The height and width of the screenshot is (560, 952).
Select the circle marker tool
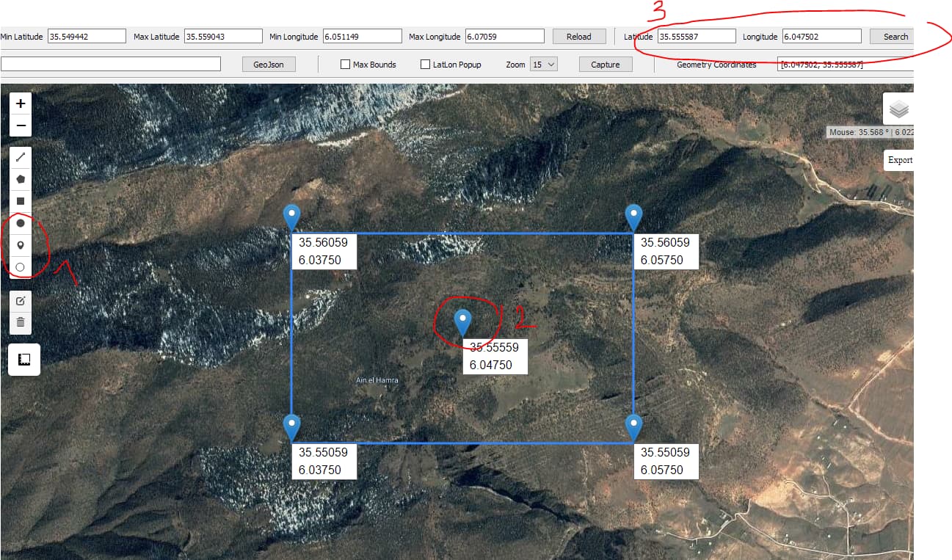(x=21, y=266)
